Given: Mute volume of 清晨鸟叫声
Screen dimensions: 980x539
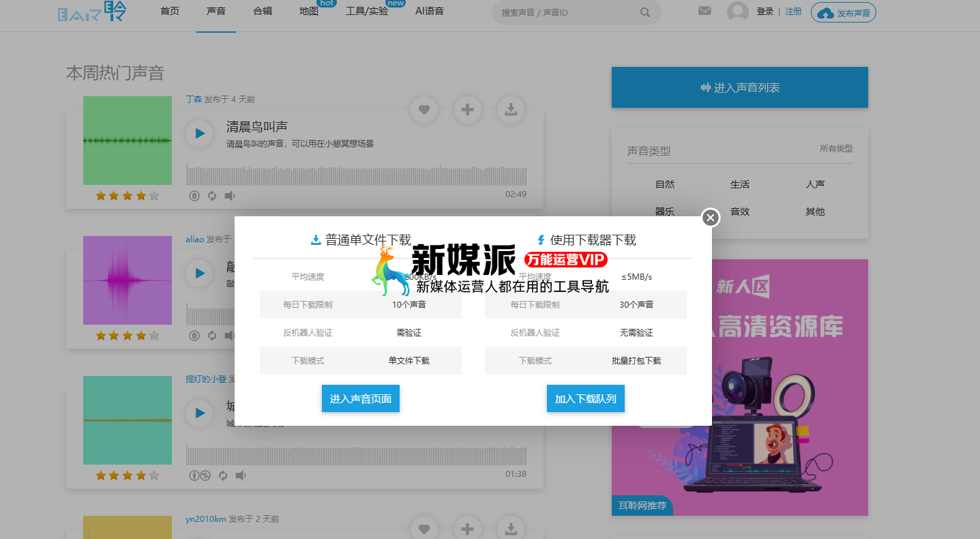Looking at the screenshot, I should point(230,196).
